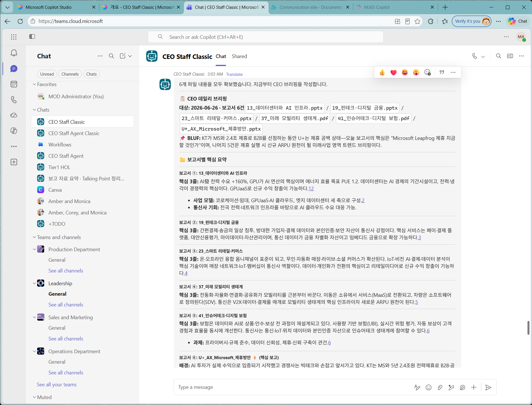This screenshot has width=532, height=405.
Task: Switch to M365 Copilot browser tab
Action: pos(395,7)
